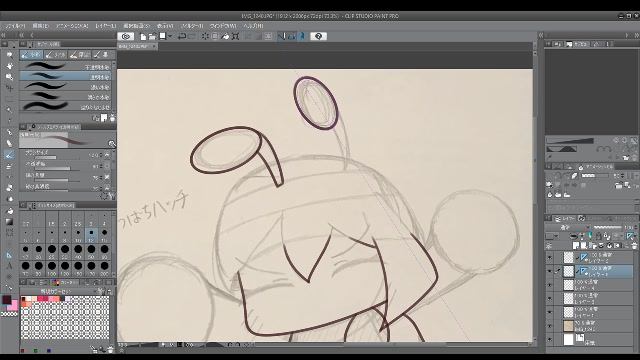This screenshot has width=640, height=360.
Task: Open the ウィンドウ (Window) menu
Action: (223, 26)
